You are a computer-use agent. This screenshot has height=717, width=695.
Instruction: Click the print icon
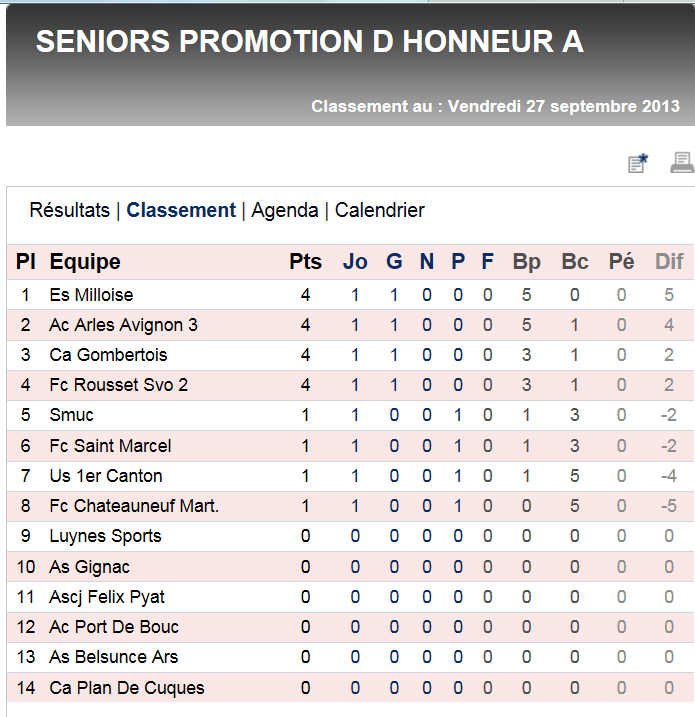pos(682,163)
